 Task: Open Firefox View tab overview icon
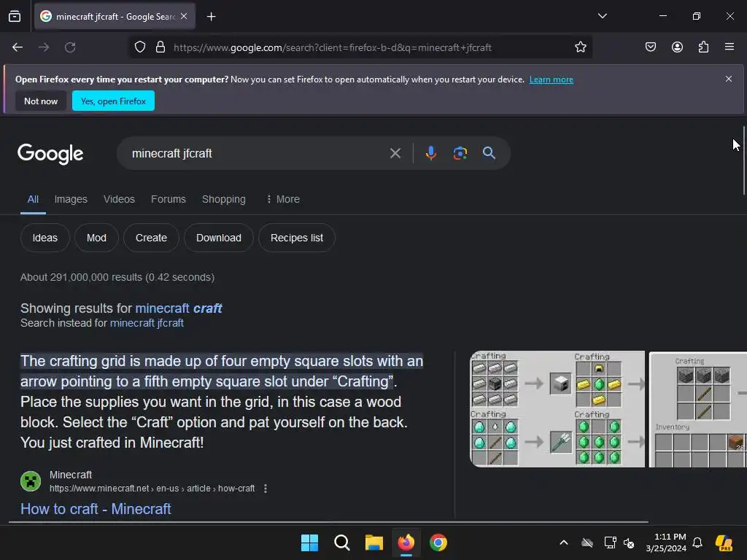click(15, 16)
